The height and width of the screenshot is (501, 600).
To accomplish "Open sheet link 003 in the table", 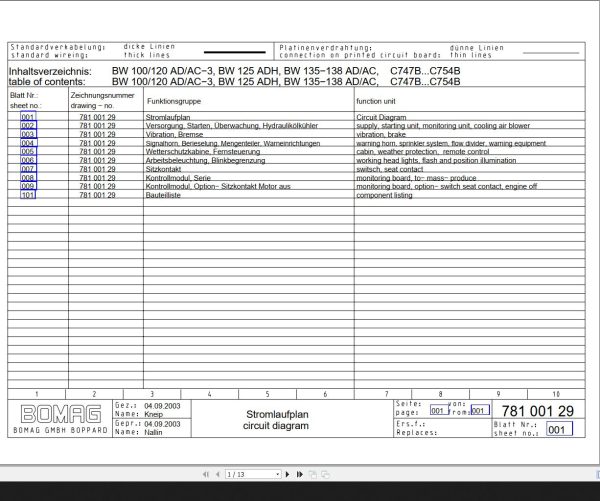I will coord(28,134).
